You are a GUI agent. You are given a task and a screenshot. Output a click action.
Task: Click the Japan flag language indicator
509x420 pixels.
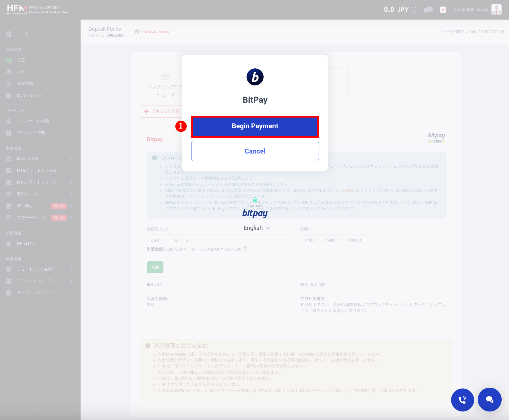(x=443, y=9)
